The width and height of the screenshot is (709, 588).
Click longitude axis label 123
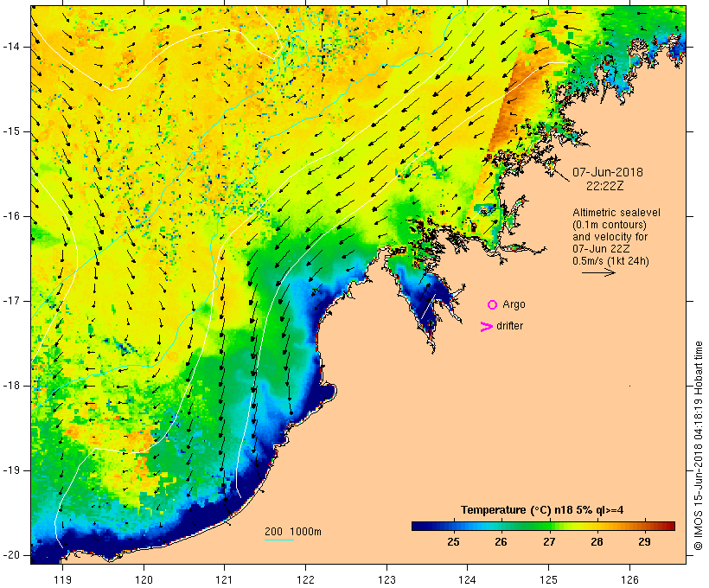(386, 580)
